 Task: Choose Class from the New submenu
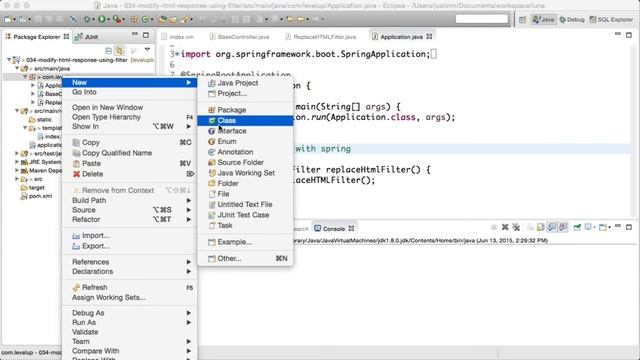click(245, 120)
